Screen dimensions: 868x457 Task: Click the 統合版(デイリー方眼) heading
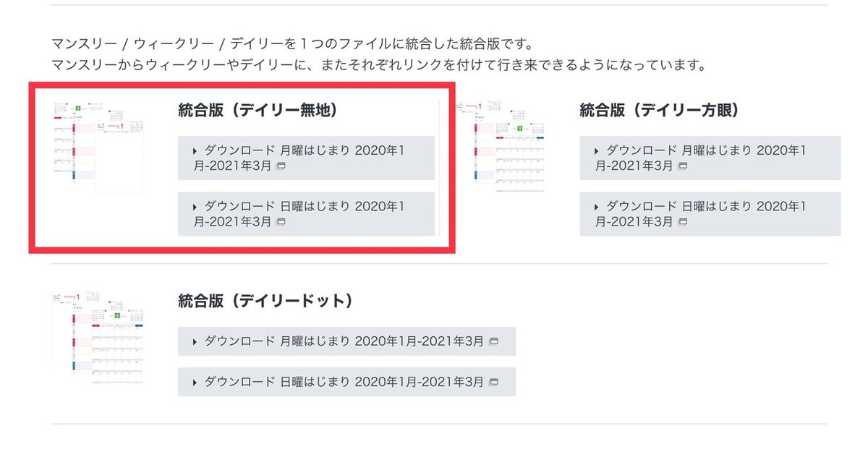pyautogui.click(x=658, y=111)
